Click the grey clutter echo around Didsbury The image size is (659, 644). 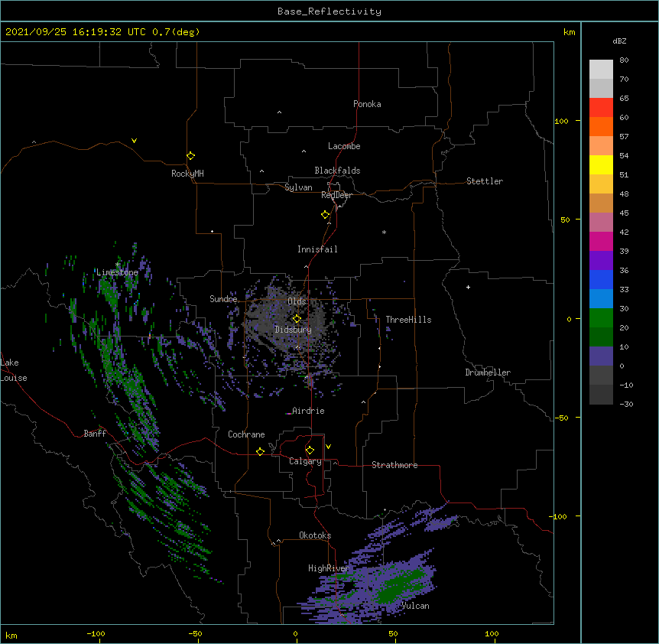[x=290, y=320]
